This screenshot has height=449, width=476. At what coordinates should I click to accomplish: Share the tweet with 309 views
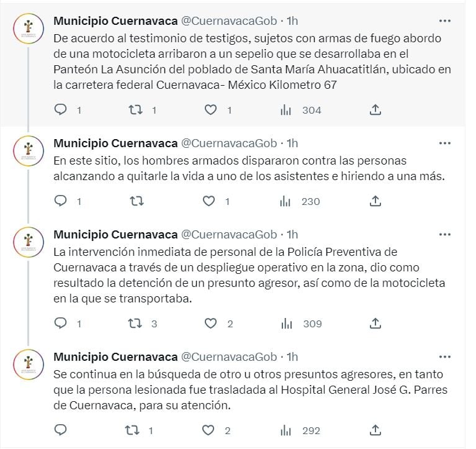[x=375, y=324]
